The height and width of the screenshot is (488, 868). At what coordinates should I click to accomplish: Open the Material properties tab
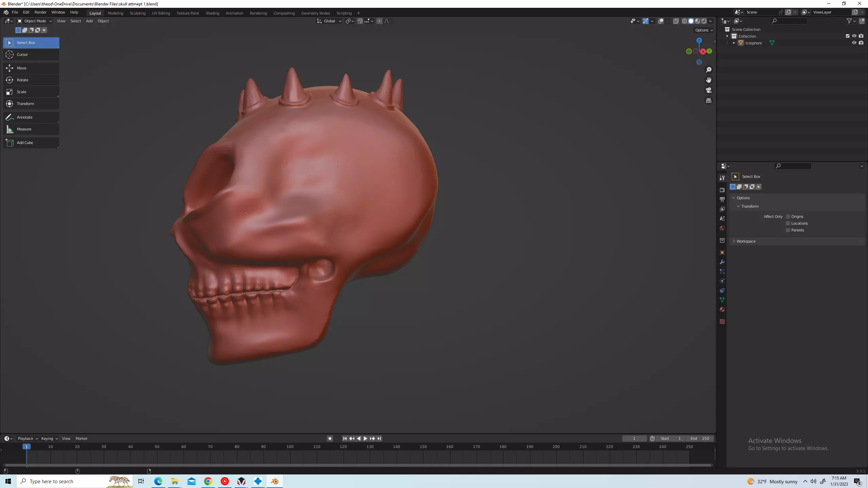point(722,309)
